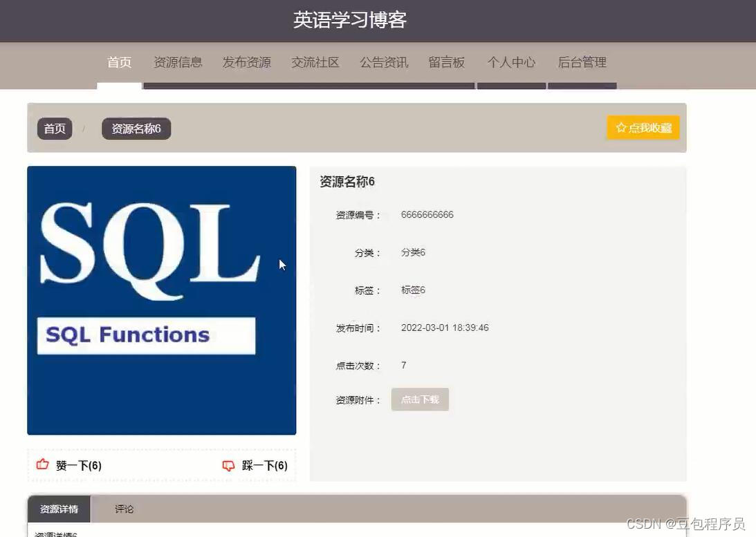Click the SQL Functions cover image
756x537 pixels.
coord(161,299)
